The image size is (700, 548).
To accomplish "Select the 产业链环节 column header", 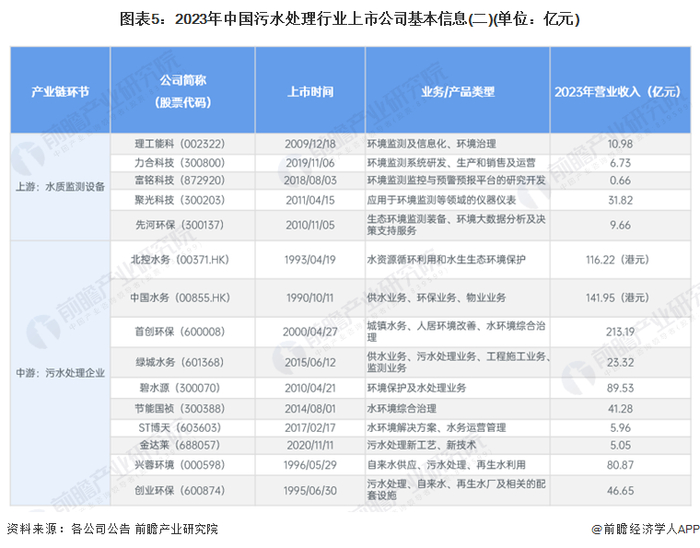I will [x=60, y=91].
